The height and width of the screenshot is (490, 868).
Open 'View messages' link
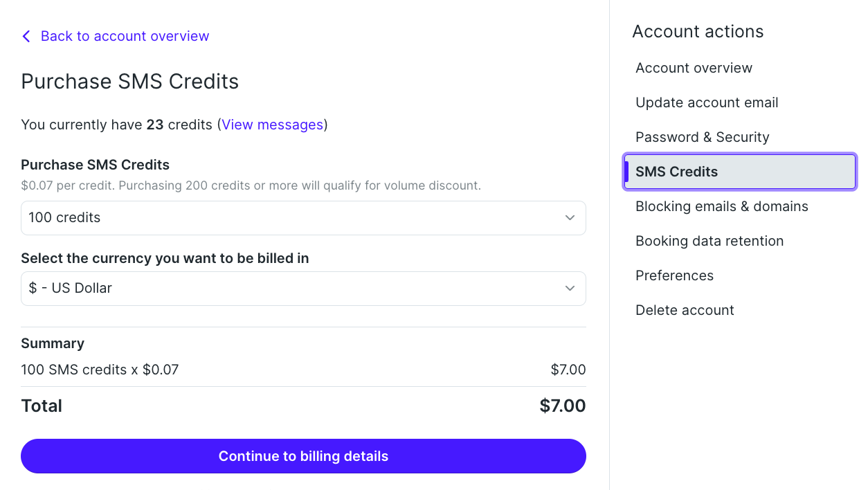click(x=273, y=125)
